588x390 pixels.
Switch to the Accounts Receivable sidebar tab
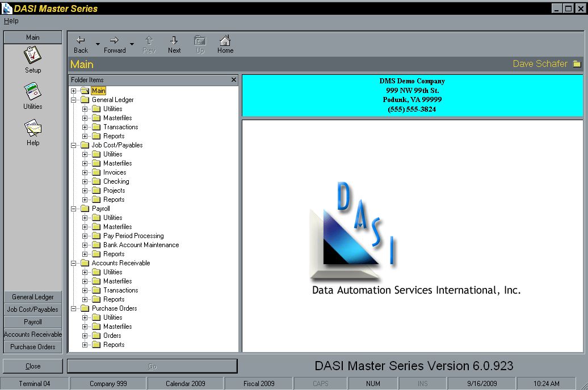tap(32, 334)
